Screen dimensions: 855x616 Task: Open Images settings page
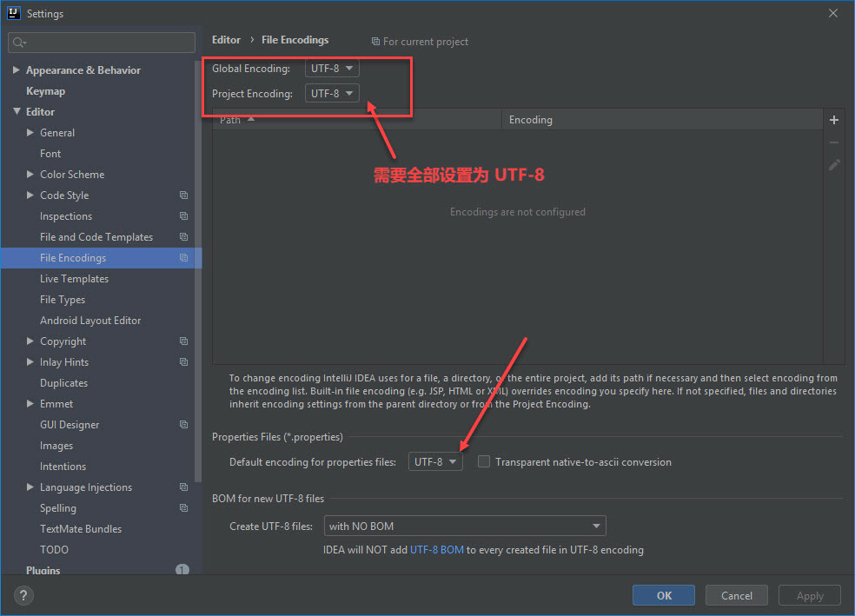pos(56,446)
